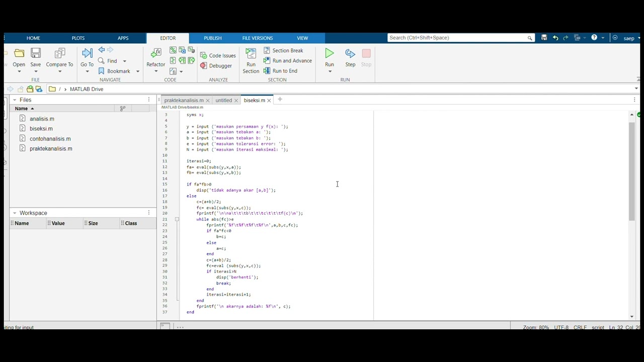
Task: Toggle the Debugger panel
Action: click(216, 66)
